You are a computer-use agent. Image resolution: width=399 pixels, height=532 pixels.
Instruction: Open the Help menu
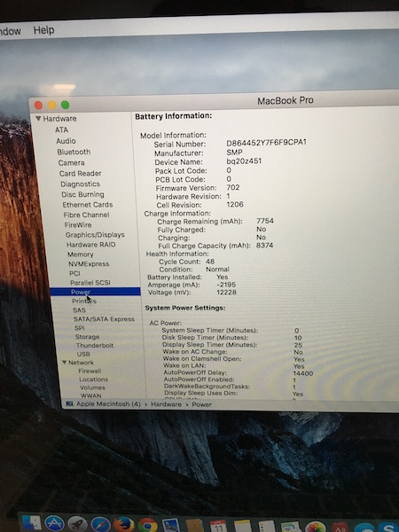43,30
